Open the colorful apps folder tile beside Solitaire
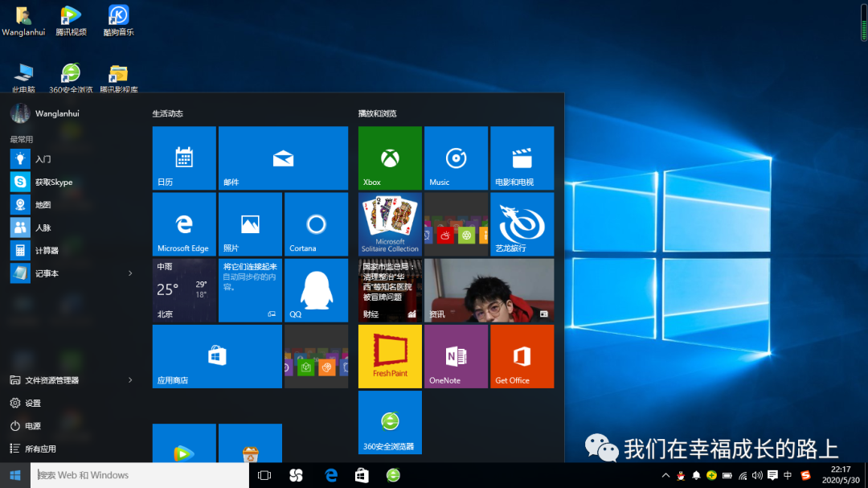868x488 pixels. pos(456,223)
